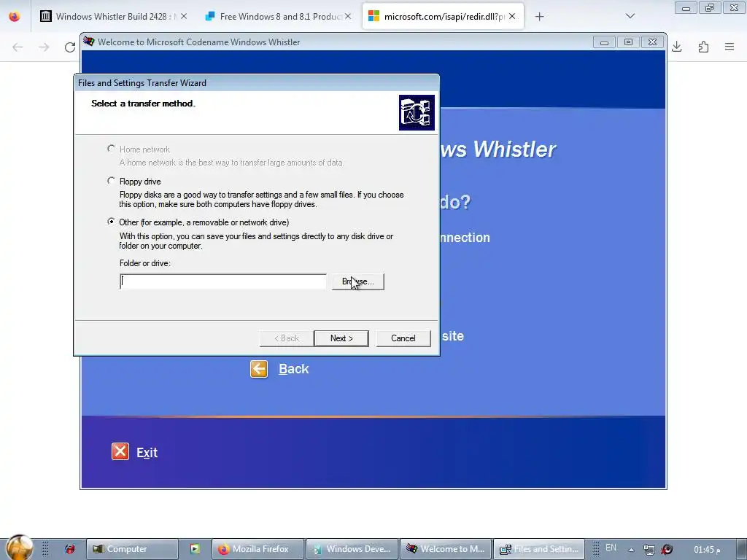Show hidden tray icons arrow
The image size is (747, 560).
[x=631, y=550]
